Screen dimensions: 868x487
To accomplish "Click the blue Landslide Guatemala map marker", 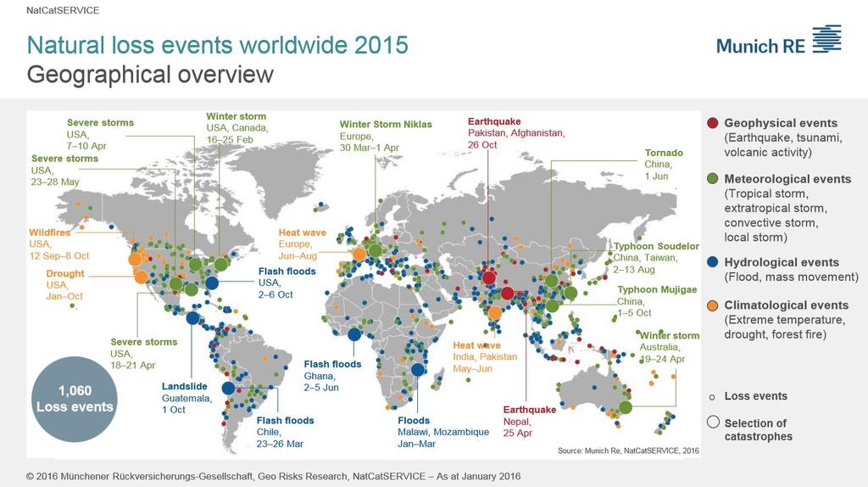I will click(192, 317).
